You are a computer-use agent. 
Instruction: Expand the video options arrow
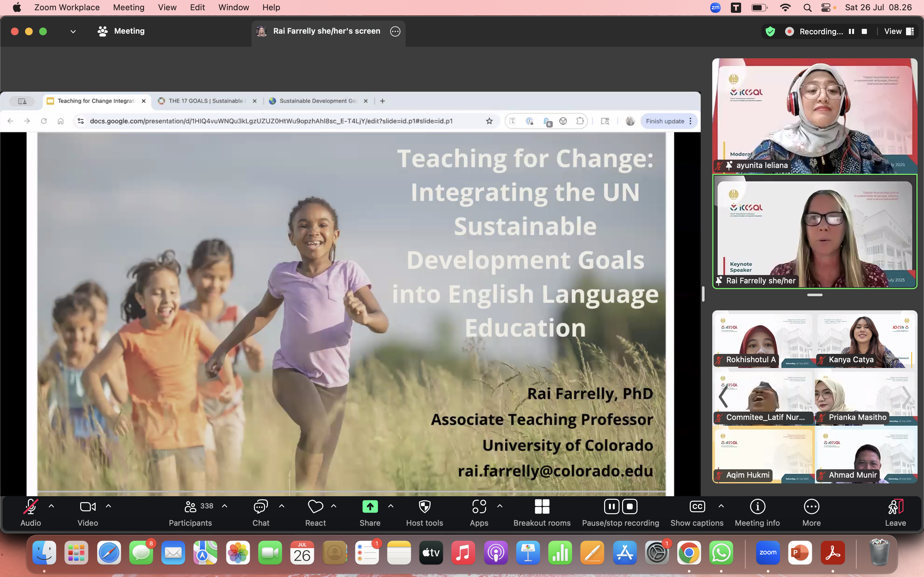click(108, 506)
